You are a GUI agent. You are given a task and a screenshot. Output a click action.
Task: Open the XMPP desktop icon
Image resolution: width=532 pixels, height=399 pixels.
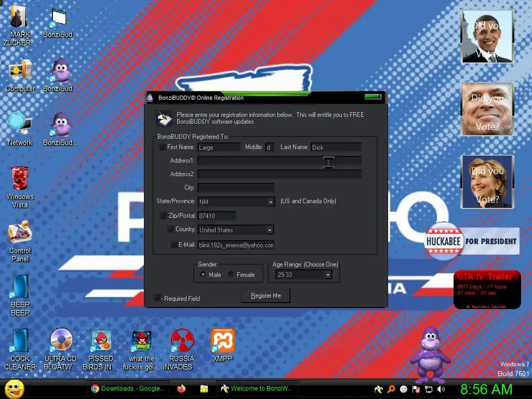[222, 345]
